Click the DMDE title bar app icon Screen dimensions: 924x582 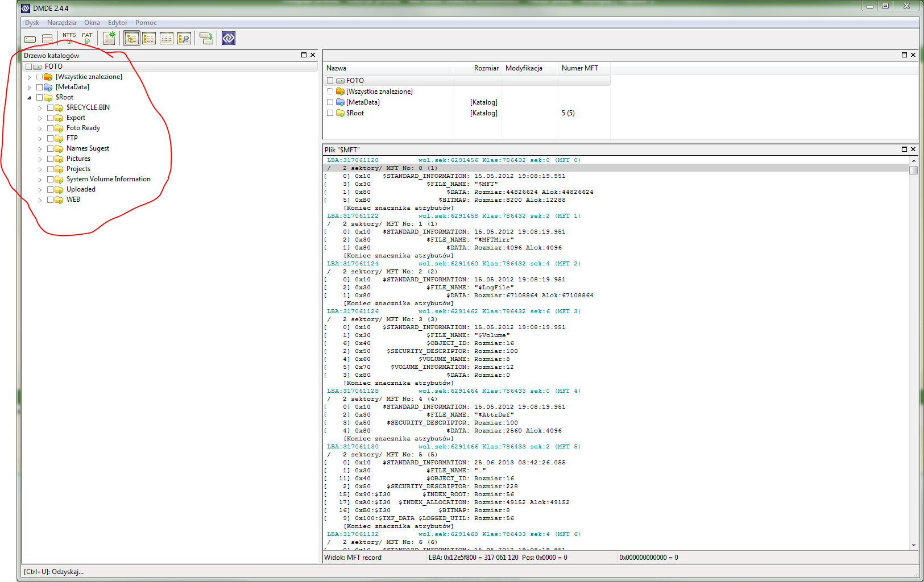coord(26,8)
